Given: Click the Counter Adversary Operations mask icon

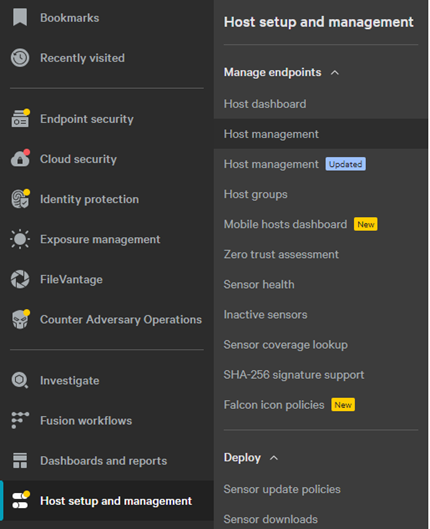Looking at the screenshot, I should 20,319.
